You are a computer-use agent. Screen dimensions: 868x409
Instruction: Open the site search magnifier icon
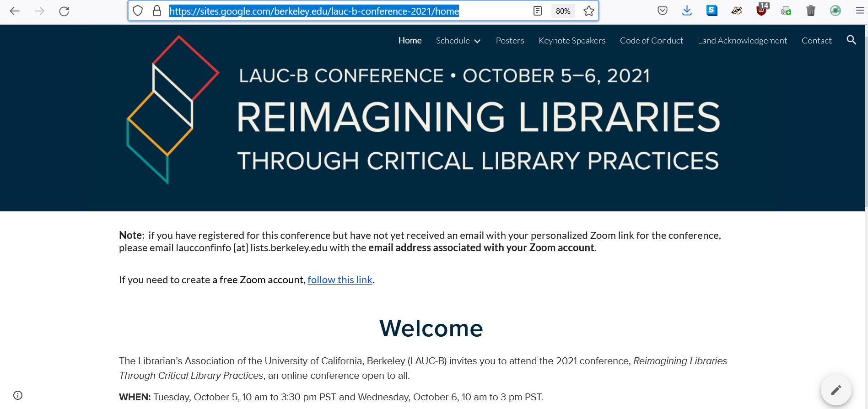point(851,40)
